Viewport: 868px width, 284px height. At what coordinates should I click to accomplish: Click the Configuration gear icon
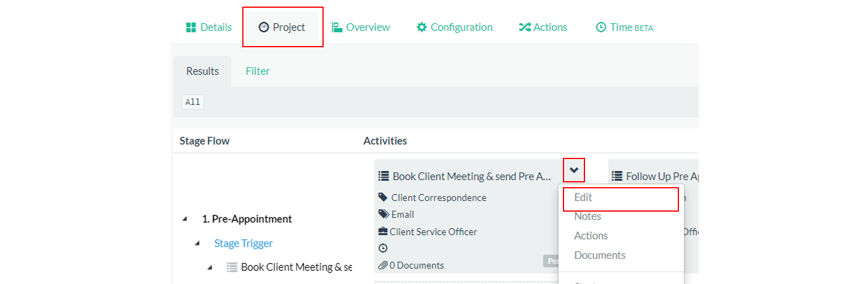(x=422, y=28)
